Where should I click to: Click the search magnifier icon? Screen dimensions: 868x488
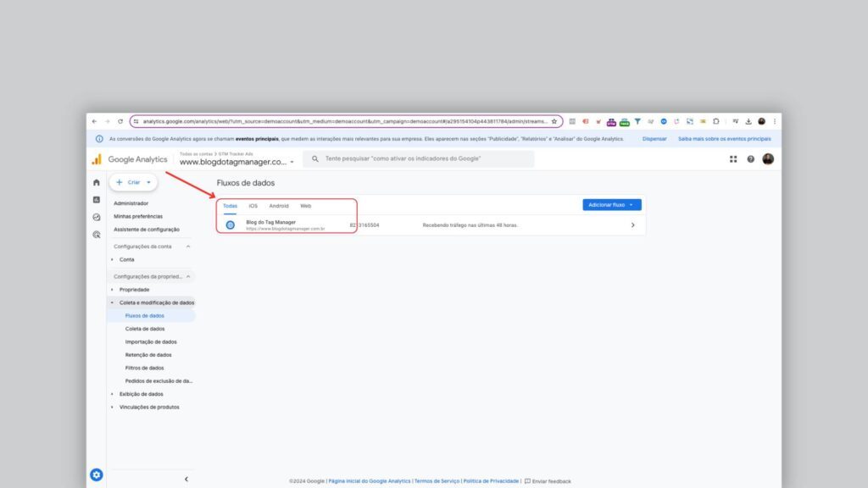coord(315,158)
